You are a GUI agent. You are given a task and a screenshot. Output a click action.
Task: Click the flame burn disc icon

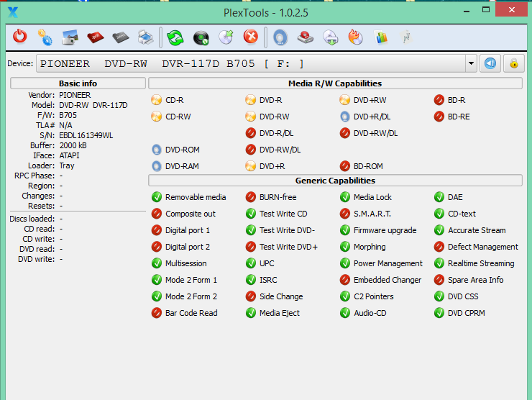[356, 37]
